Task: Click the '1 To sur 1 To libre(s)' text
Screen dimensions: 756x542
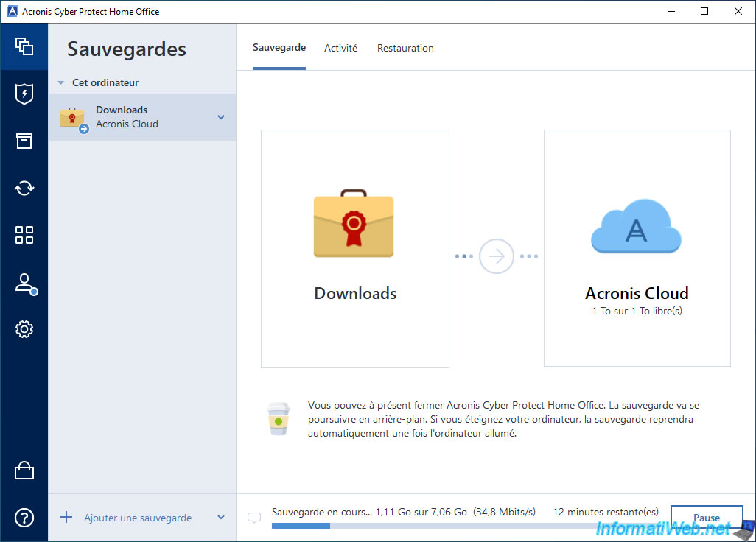Action: (637, 312)
